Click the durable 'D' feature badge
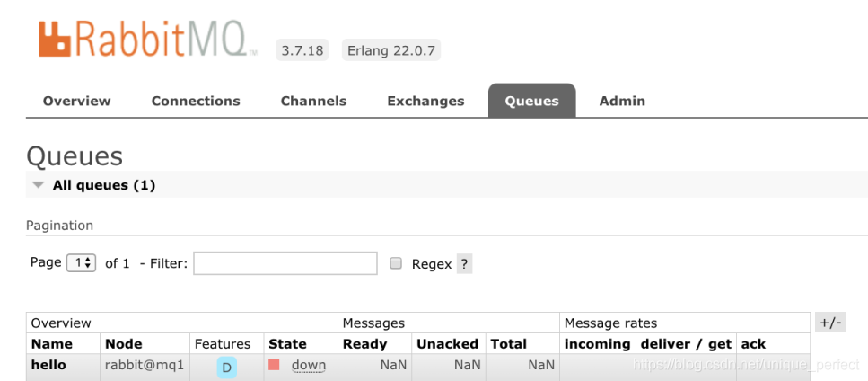The height and width of the screenshot is (381, 868). [x=226, y=367]
